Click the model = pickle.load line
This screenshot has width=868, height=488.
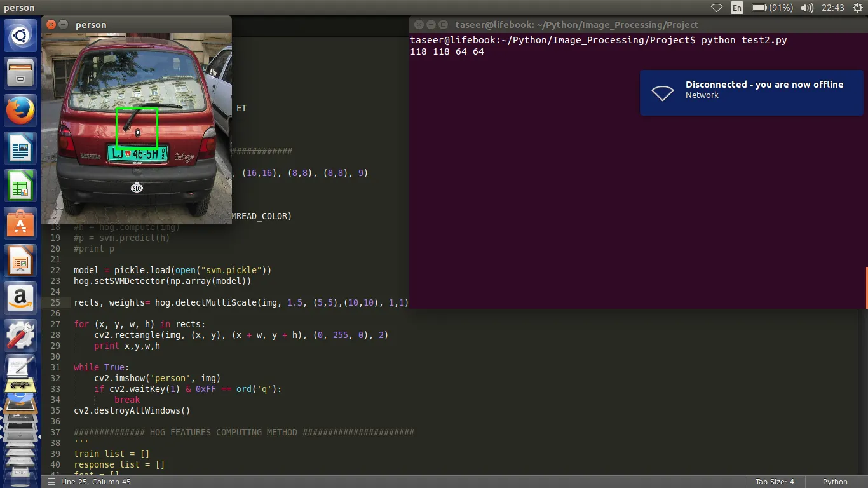click(173, 270)
